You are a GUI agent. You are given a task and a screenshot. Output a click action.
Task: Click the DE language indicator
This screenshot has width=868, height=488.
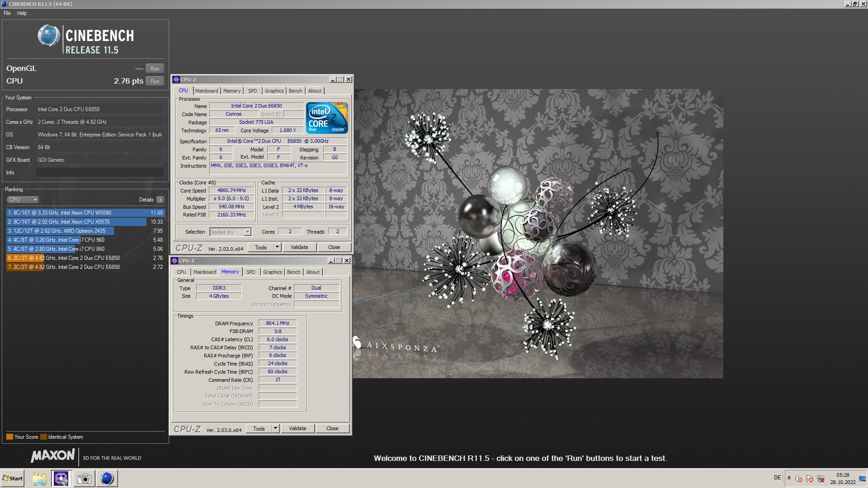click(777, 478)
